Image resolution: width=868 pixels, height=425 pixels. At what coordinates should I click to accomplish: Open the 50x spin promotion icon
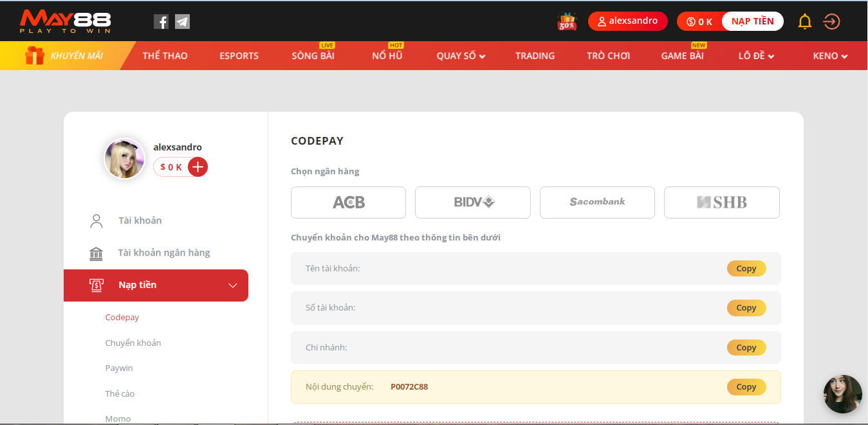tap(567, 21)
